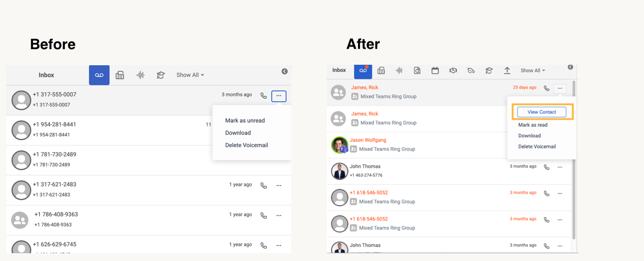644x261 pixels.
Task: Click the phone icon for +1 317-555-0007
Action: (x=264, y=96)
